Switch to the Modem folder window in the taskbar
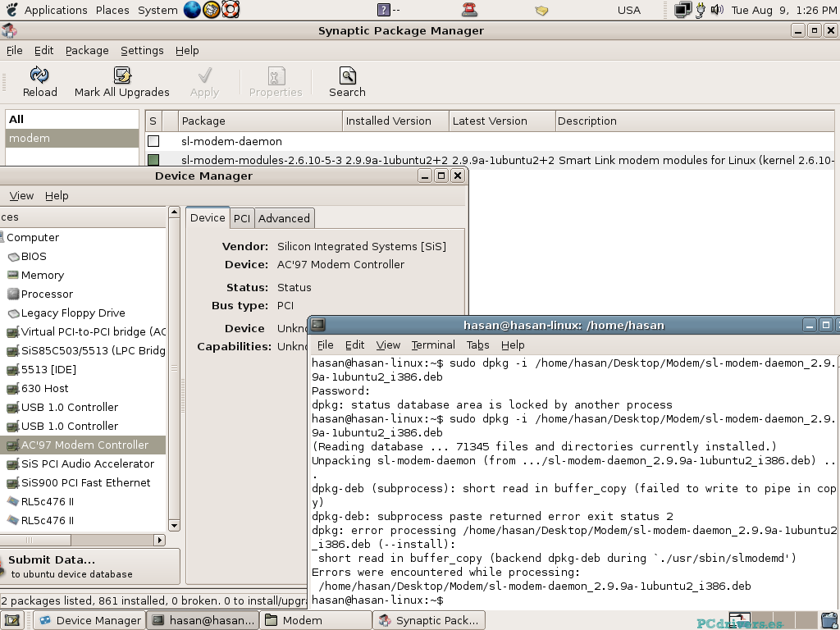The image size is (840, 630). coord(316,620)
